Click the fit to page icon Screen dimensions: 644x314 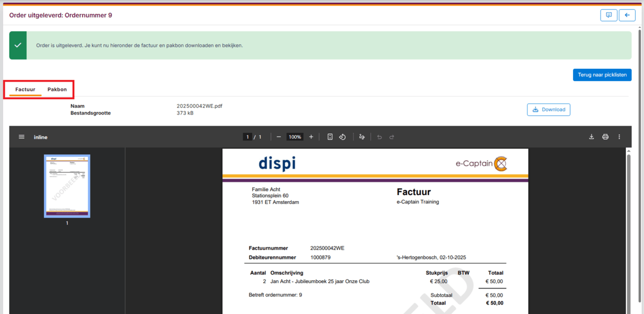click(x=330, y=137)
